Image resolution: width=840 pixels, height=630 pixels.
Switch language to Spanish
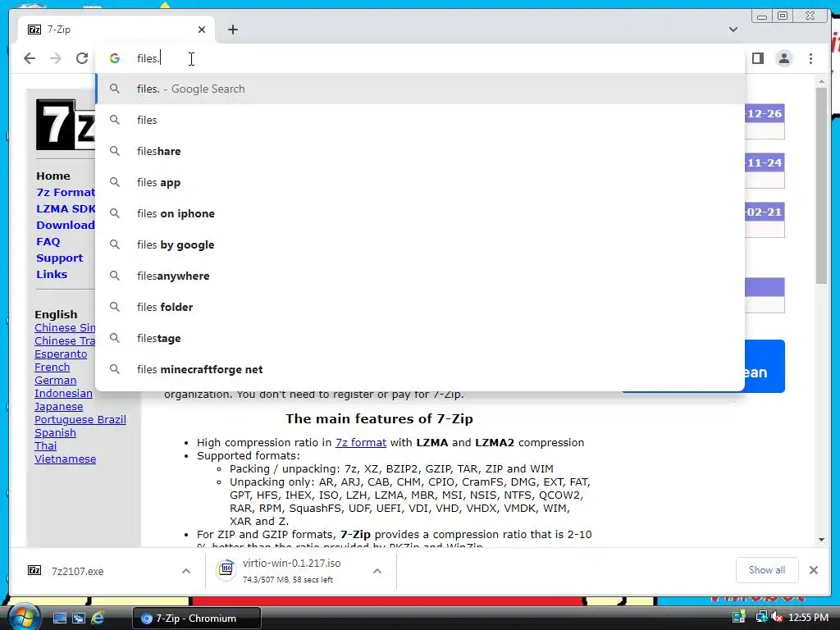pyautogui.click(x=55, y=433)
